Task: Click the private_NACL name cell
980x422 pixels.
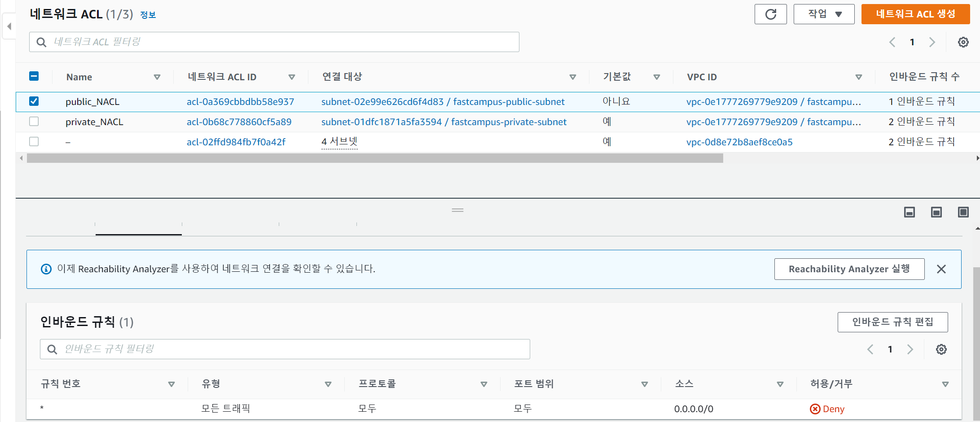Action: pos(94,122)
